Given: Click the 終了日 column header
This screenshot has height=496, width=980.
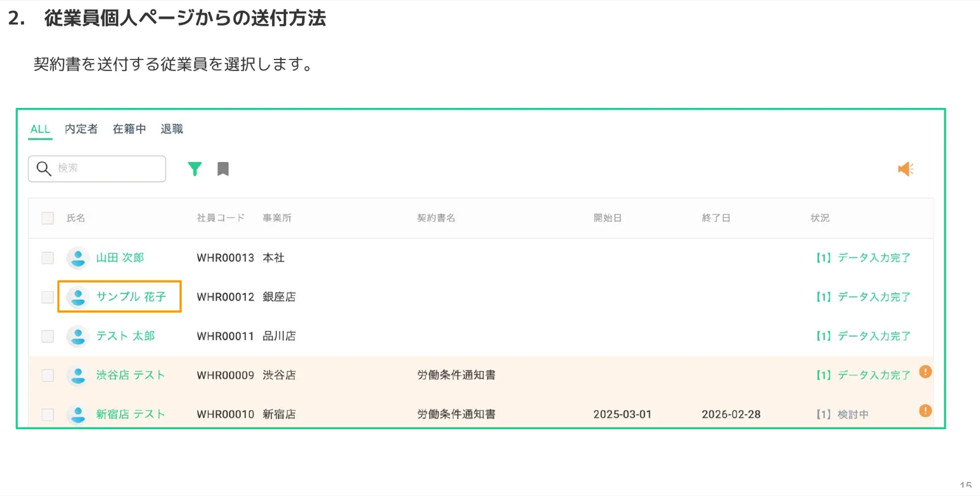Looking at the screenshot, I should tap(716, 218).
